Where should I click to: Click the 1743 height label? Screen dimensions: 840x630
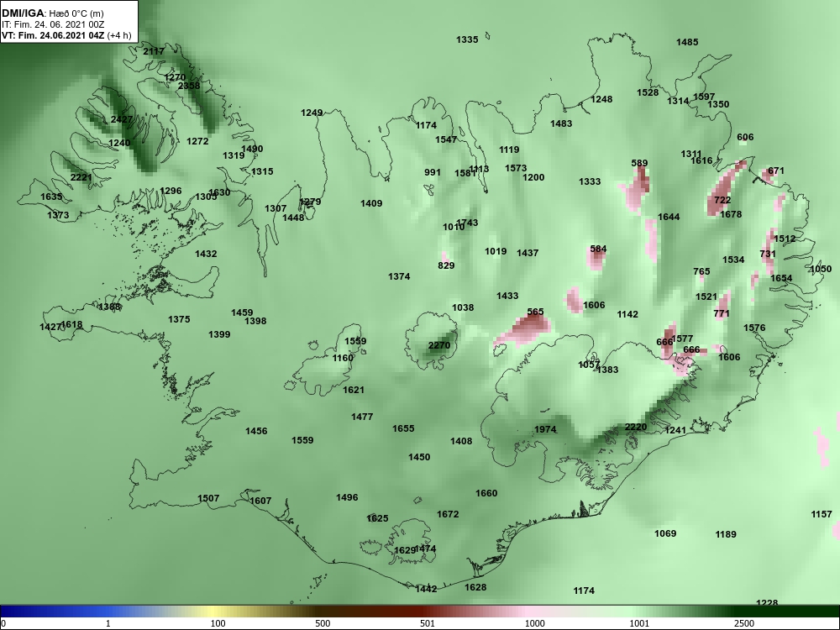coord(468,223)
